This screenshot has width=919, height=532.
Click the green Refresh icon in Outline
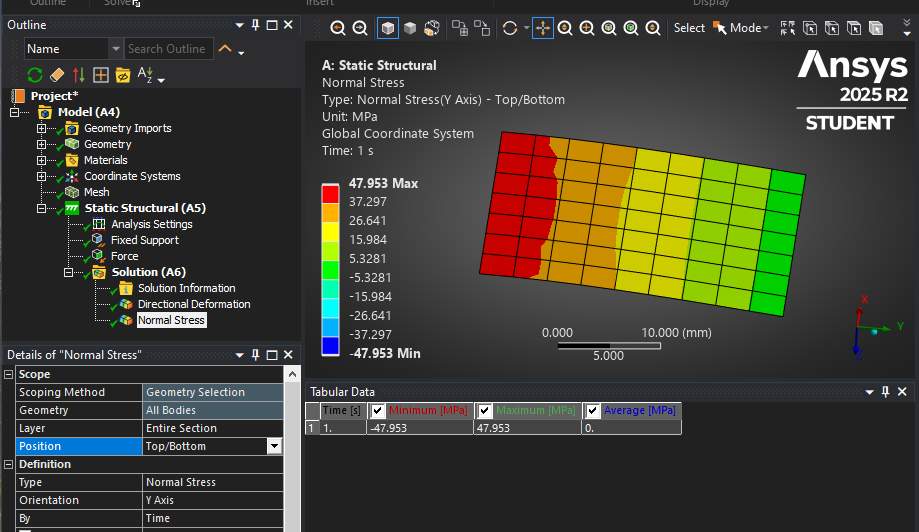[x=35, y=75]
